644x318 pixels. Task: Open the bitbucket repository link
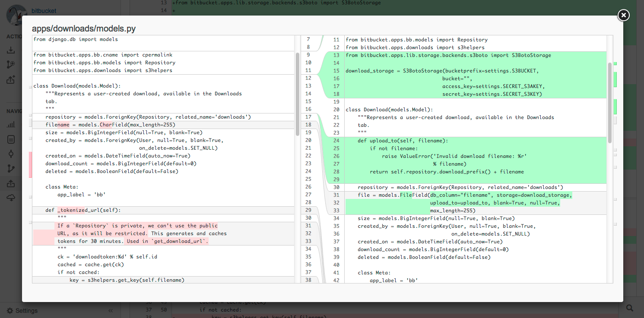(x=44, y=11)
